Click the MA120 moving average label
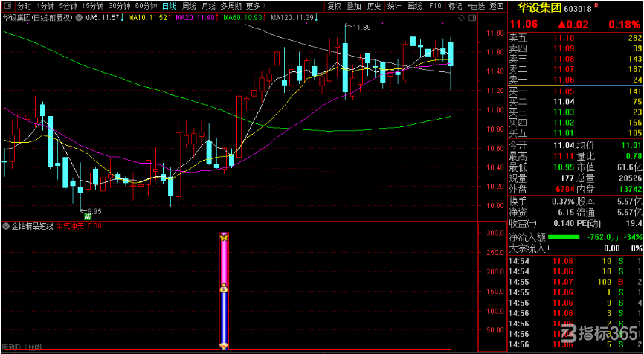Screen dimensions: 644x354 click(294, 18)
